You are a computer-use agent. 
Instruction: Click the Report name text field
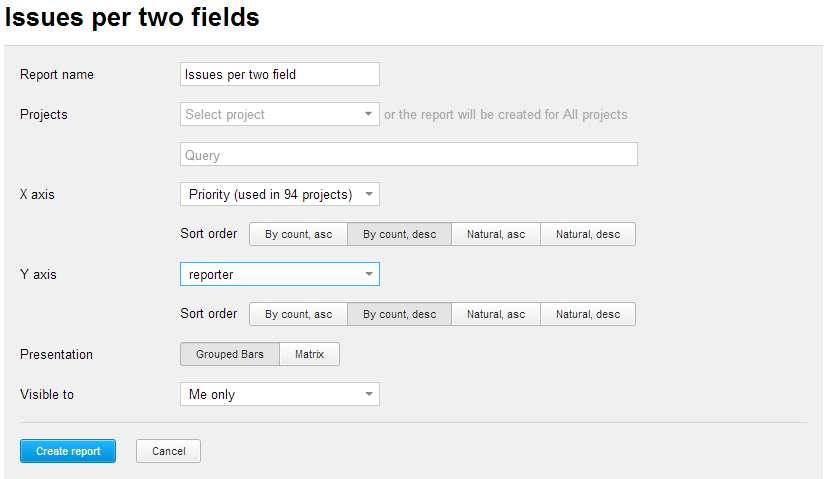click(x=279, y=74)
